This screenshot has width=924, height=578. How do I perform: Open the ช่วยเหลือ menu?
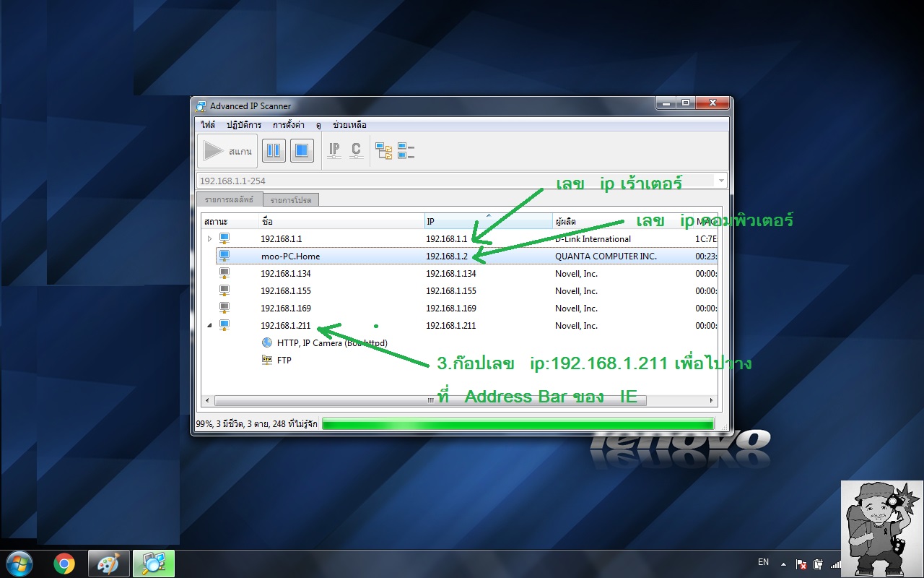pyautogui.click(x=349, y=125)
